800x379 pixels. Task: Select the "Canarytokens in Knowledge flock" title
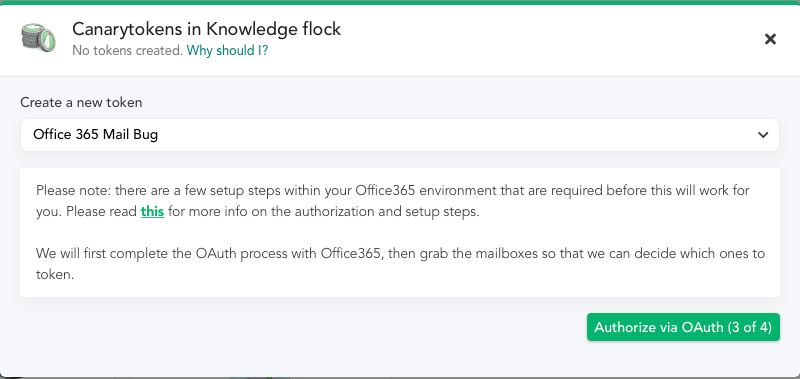[x=206, y=29]
